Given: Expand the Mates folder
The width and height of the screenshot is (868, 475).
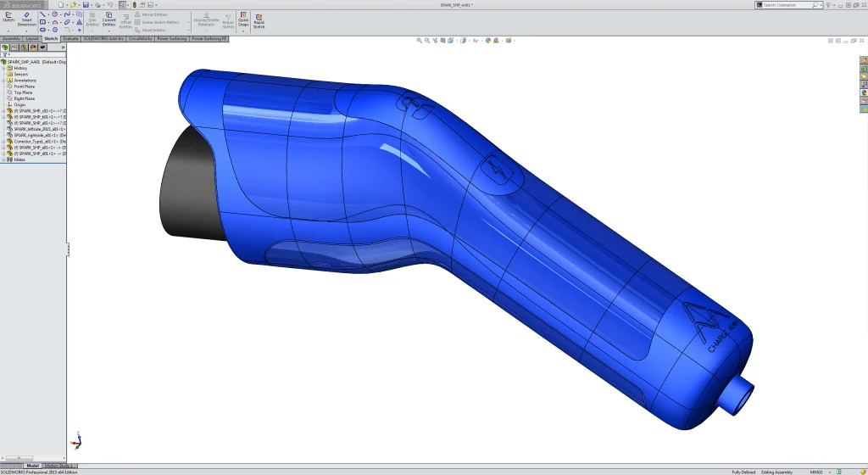Looking at the screenshot, I should pyautogui.click(x=5, y=159).
